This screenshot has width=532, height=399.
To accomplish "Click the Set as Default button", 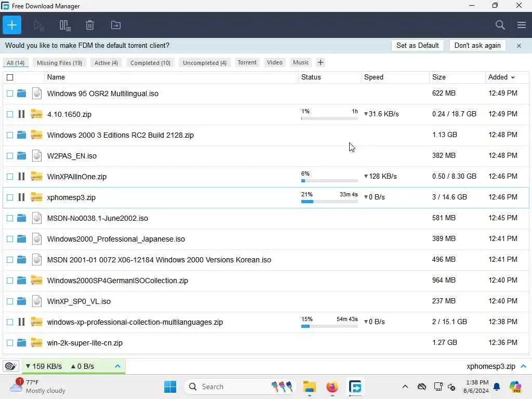I will (x=417, y=46).
